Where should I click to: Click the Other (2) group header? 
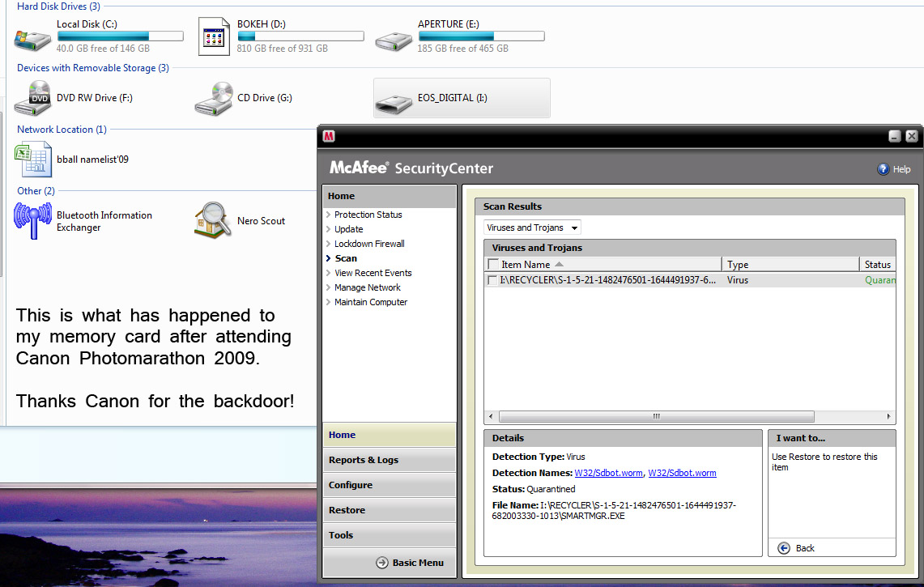[36, 190]
